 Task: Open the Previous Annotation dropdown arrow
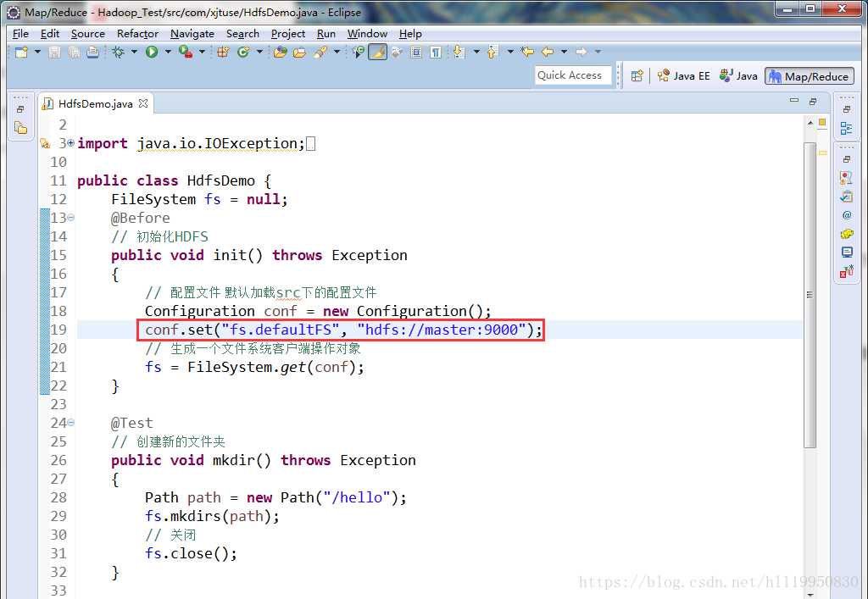click(509, 52)
